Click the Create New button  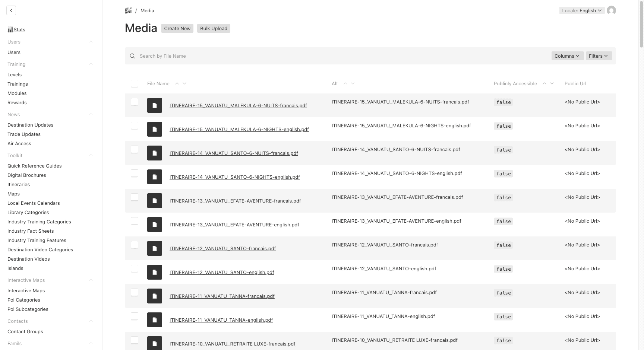point(177,28)
